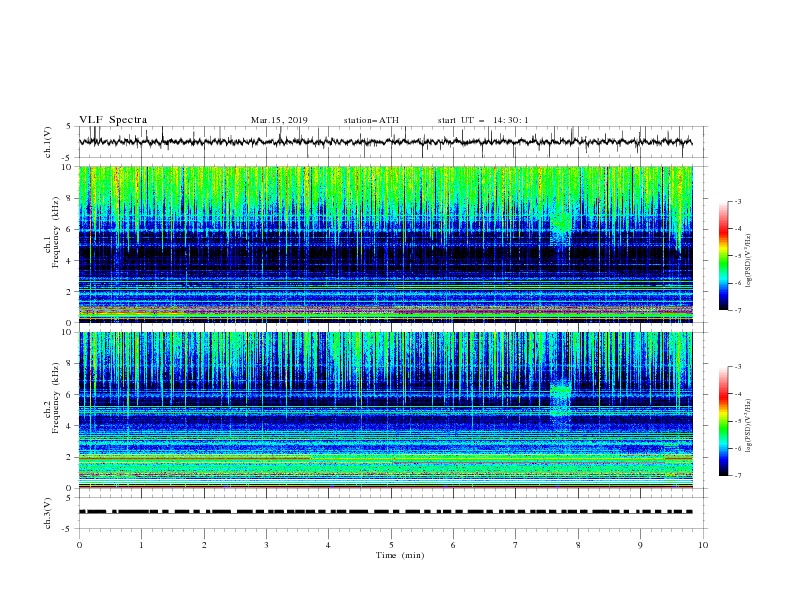
Task: Click the "-7" label on lower color scale
Action: pos(737,476)
